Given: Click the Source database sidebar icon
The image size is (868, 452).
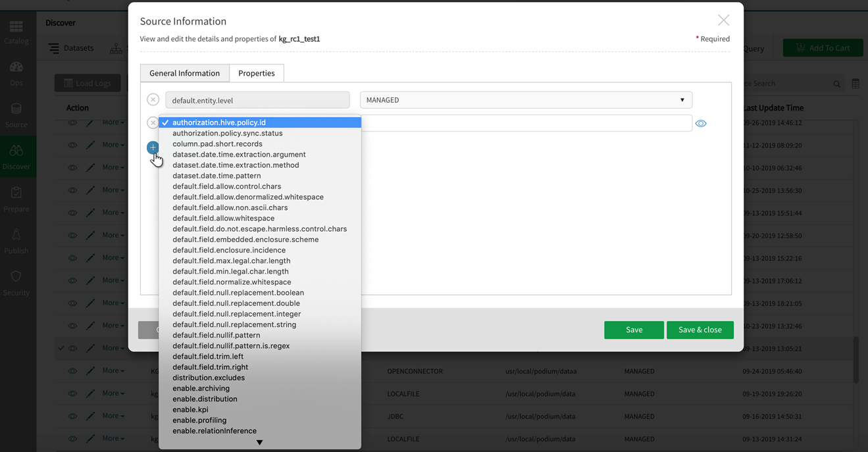Looking at the screenshot, I should [16, 114].
